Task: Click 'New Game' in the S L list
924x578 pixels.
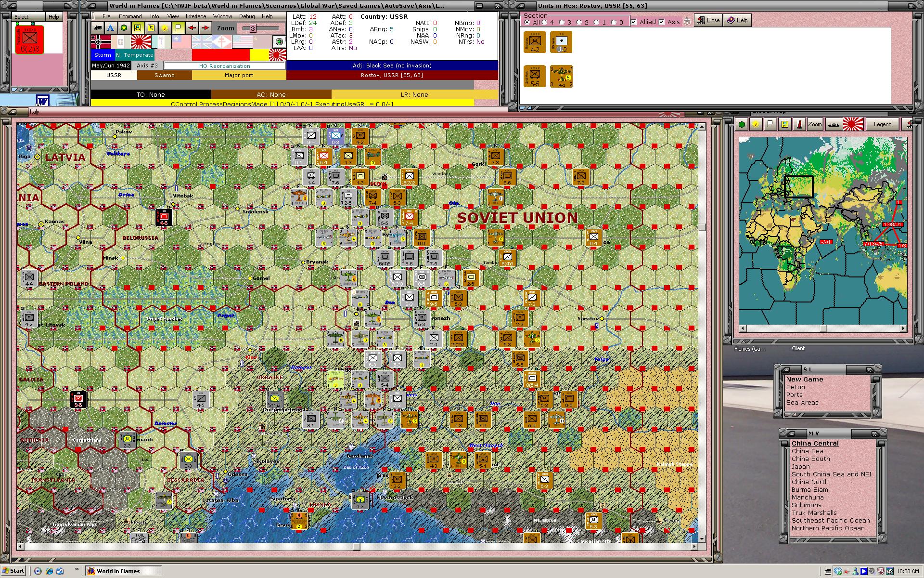Action: [805, 379]
